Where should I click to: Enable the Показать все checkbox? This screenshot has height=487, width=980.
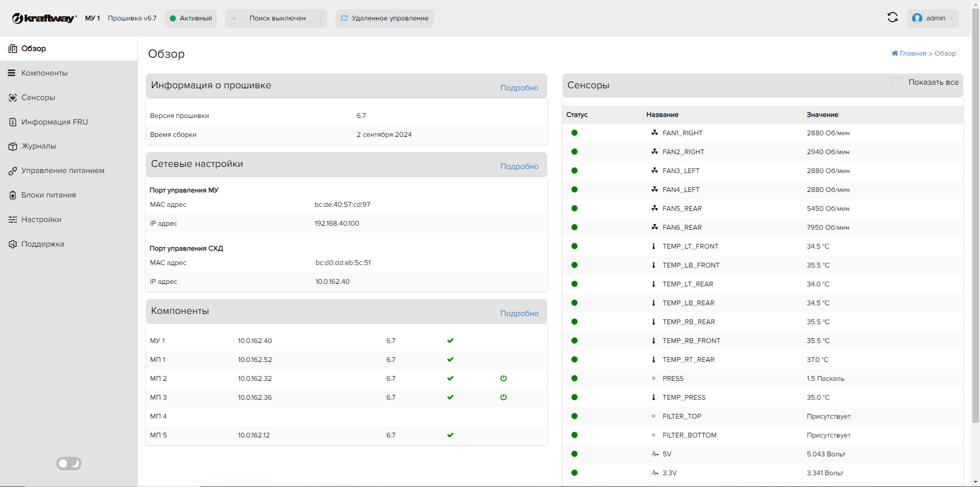coord(896,83)
